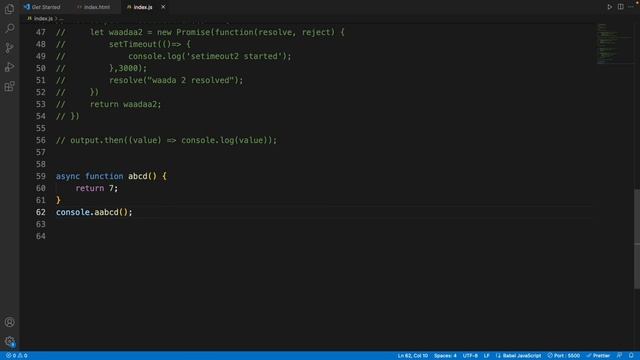Click 'aabcd' on line 62
The image size is (640, 360).
(107, 212)
